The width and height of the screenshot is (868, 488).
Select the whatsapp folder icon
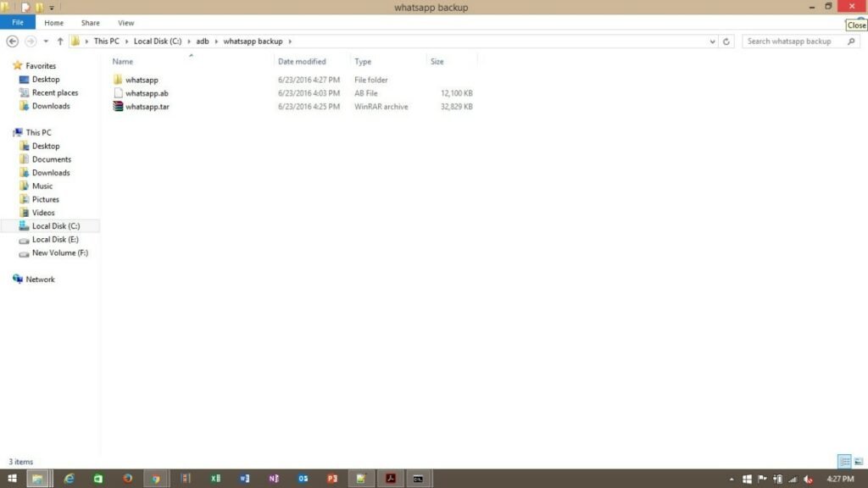[117, 80]
